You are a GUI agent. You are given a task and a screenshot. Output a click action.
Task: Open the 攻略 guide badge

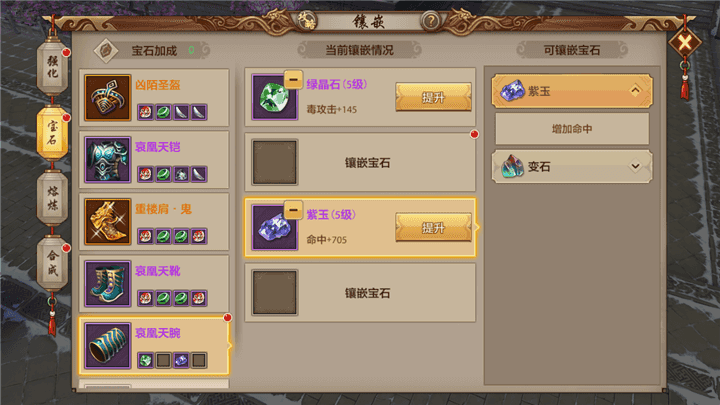click(306, 21)
